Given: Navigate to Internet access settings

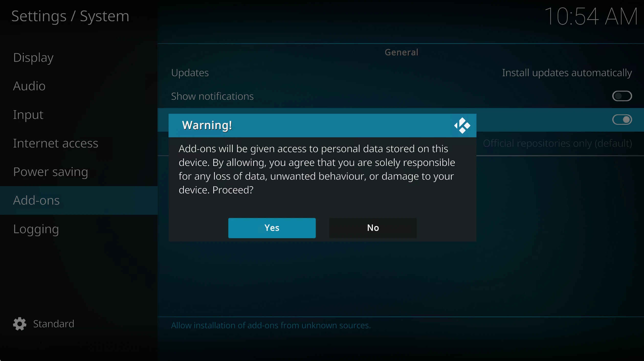Looking at the screenshot, I should [55, 142].
